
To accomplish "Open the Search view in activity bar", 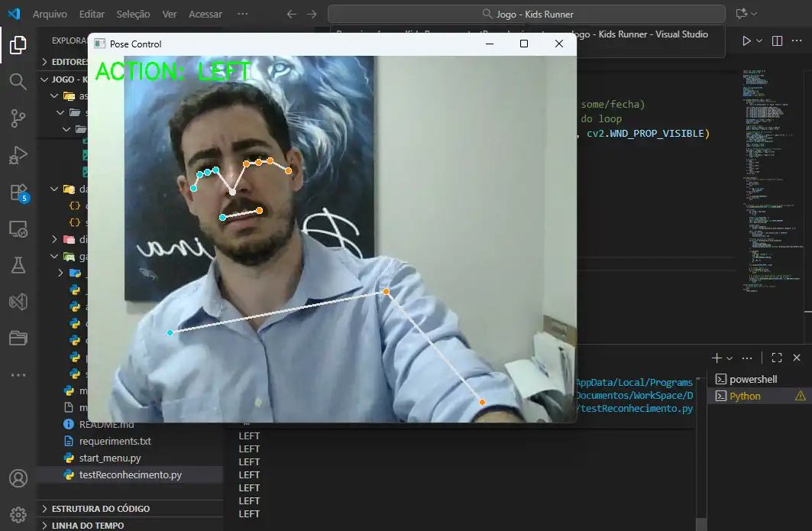I will click(18, 81).
